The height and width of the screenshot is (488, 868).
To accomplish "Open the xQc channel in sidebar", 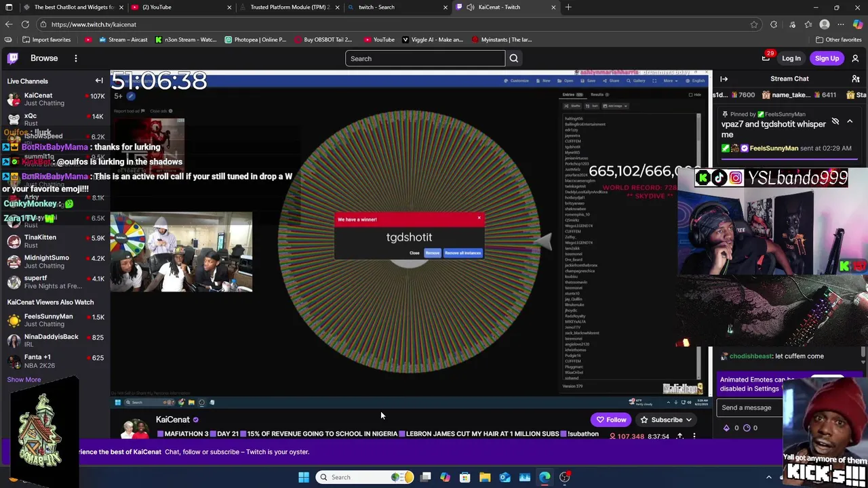I will click(55, 119).
